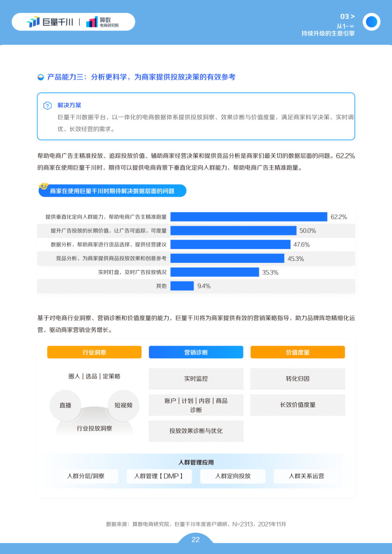Click the short blue bar labeled 9.4%
Screen dimensions: 392x554
click(182, 286)
